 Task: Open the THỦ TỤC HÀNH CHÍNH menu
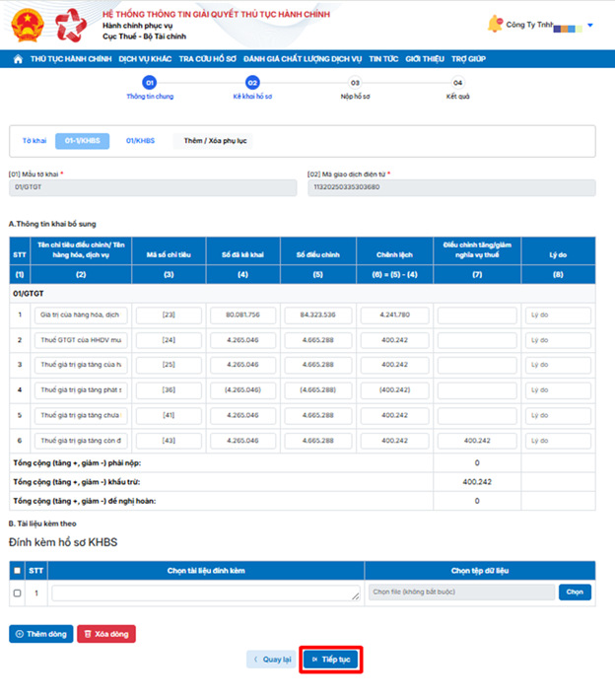click(70, 59)
